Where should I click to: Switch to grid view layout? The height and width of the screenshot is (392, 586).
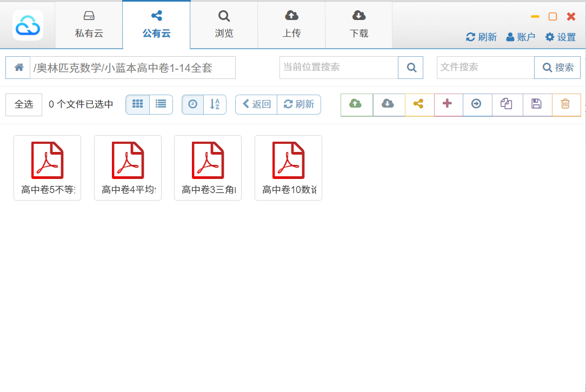tap(137, 104)
